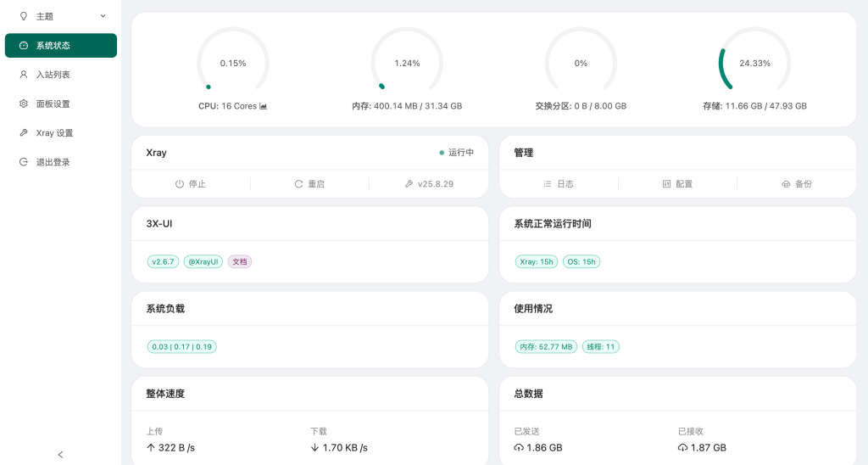Select 退出登录 to log out

pos(53,162)
